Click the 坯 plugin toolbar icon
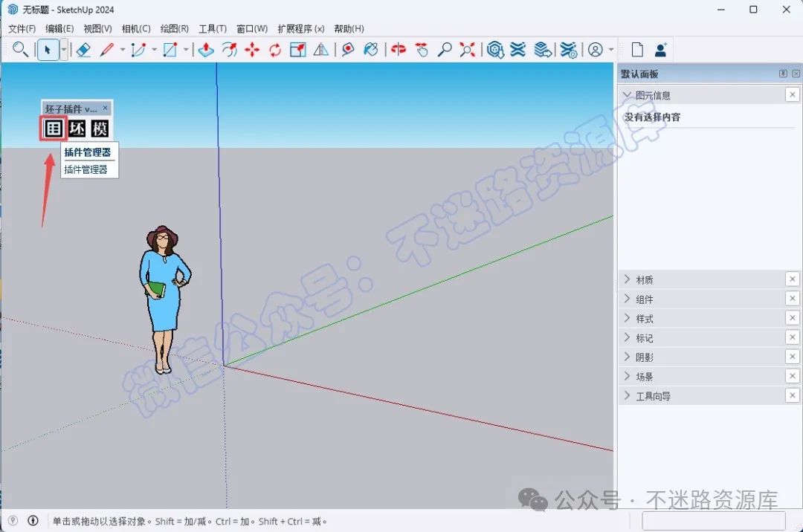Screen dimensions: 803x532 (77, 129)
